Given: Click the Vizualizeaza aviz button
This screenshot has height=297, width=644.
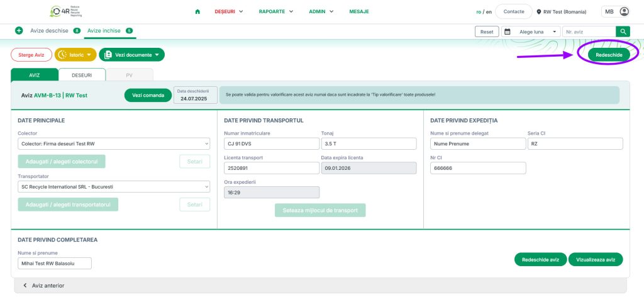Looking at the screenshot, I should [x=595, y=260].
